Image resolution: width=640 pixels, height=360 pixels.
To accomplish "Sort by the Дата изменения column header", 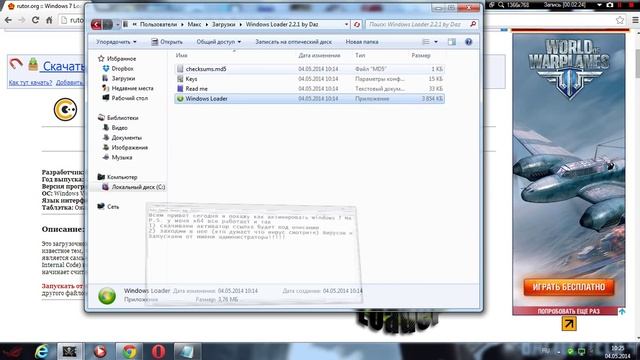I will click(319, 55).
